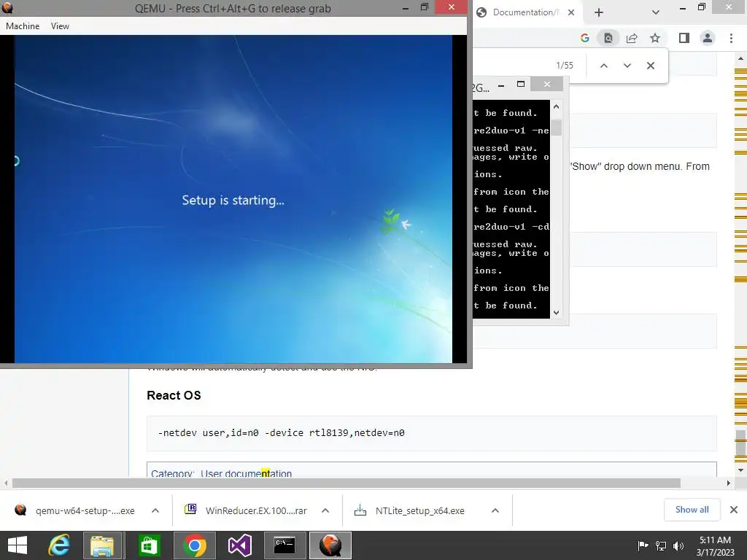Launch Internet Explorer from taskbar
The width and height of the screenshot is (747, 560).
(x=59, y=545)
